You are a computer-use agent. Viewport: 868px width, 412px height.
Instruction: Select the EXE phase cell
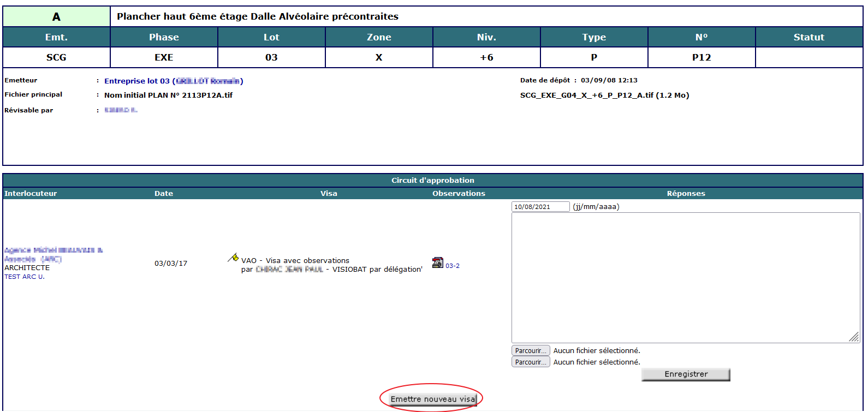[164, 57]
